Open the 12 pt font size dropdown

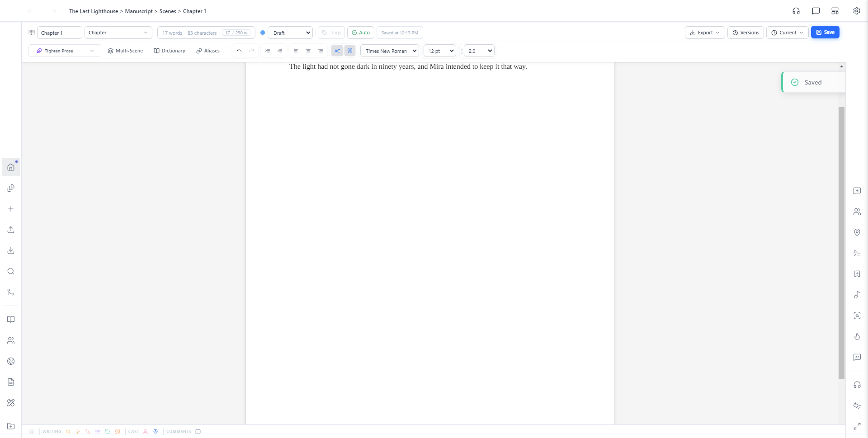point(440,51)
